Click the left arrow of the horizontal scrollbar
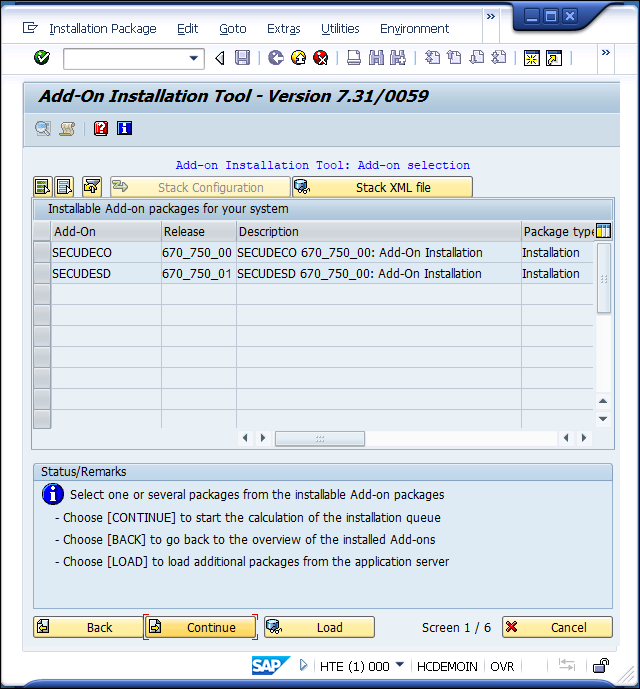The width and height of the screenshot is (640, 689). (245, 438)
